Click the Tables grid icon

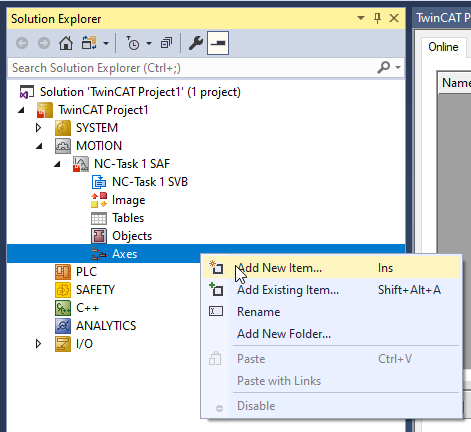[x=99, y=218]
